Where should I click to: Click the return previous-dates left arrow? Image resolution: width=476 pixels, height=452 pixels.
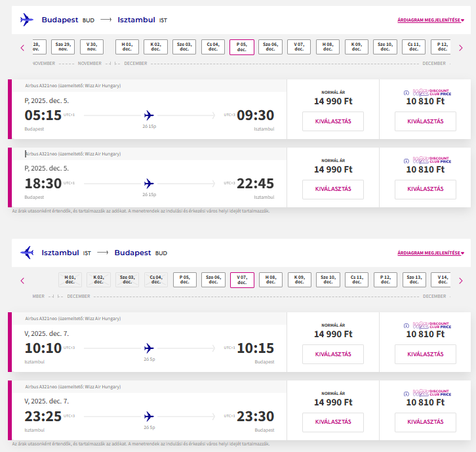point(22,281)
